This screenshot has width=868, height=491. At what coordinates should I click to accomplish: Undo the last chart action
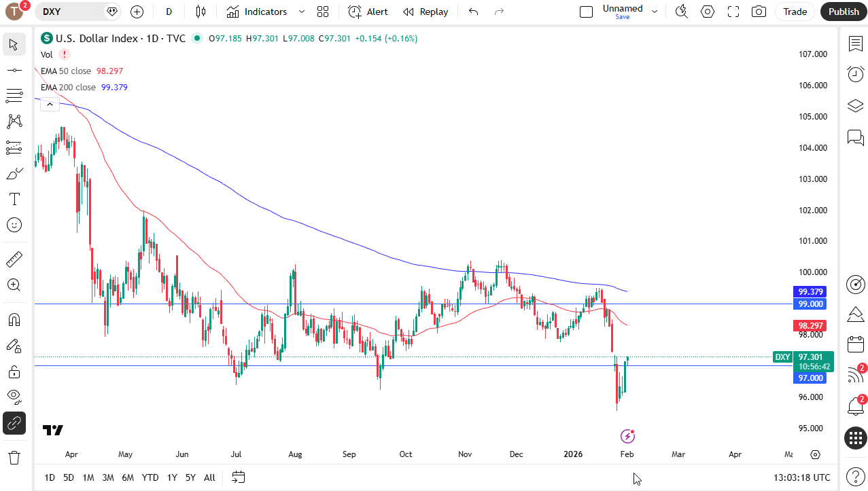pyautogui.click(x=474, y=12)
